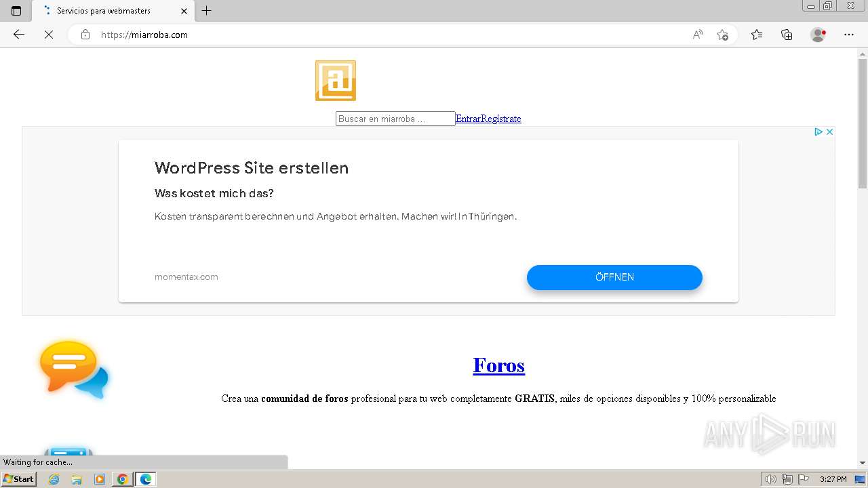The image size is (868, 488).
Task: Open the Windows Start menu
Action: click(x=18, y=479)
